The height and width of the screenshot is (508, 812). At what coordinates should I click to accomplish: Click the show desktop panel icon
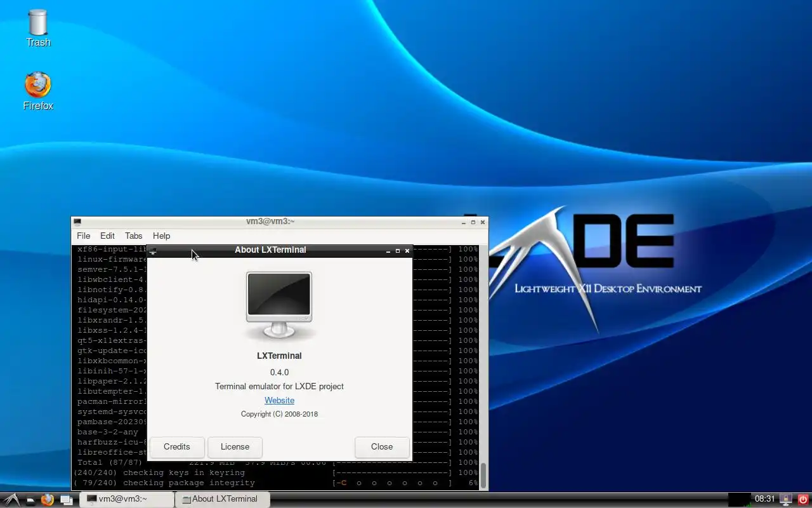67,499
